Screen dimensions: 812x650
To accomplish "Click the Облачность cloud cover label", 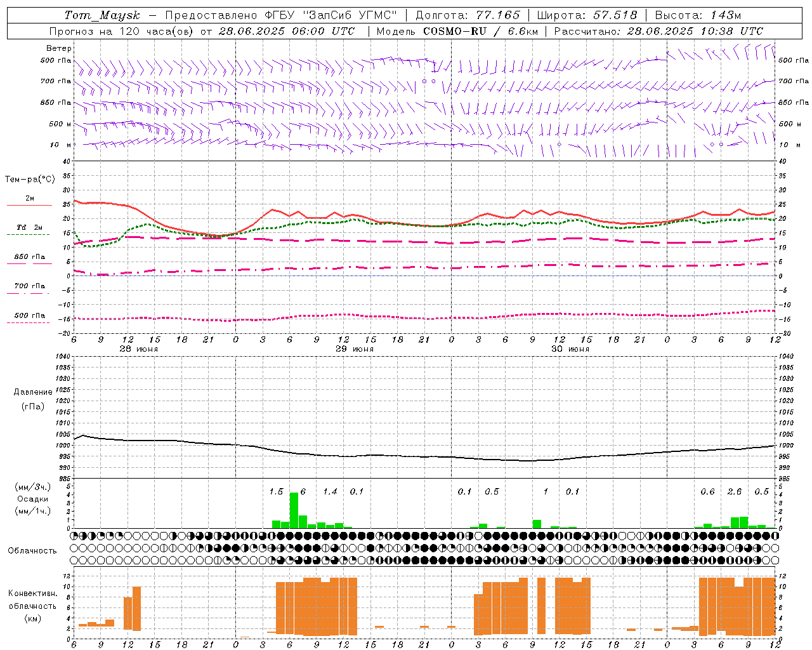I will click(x=32, y=551).
